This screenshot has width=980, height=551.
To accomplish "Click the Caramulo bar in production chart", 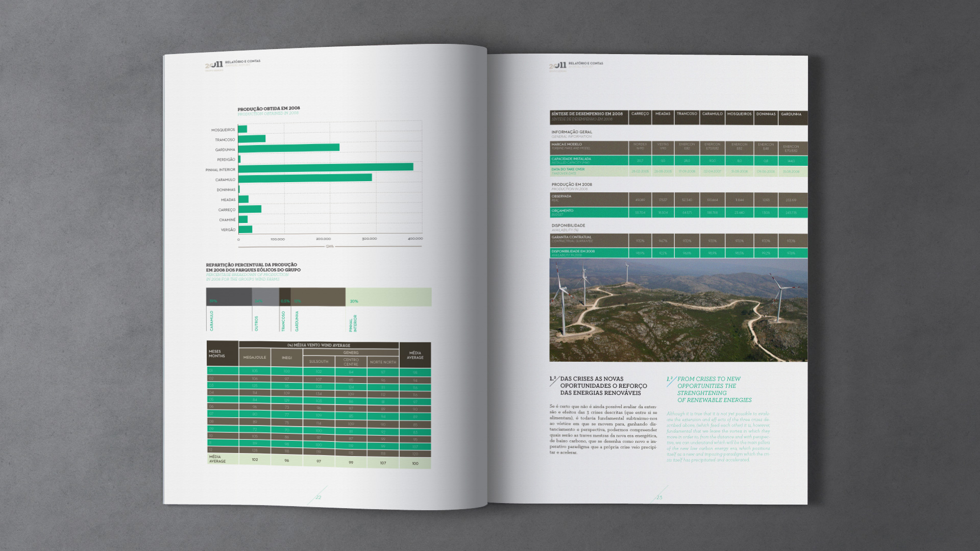I will [305, 178].
